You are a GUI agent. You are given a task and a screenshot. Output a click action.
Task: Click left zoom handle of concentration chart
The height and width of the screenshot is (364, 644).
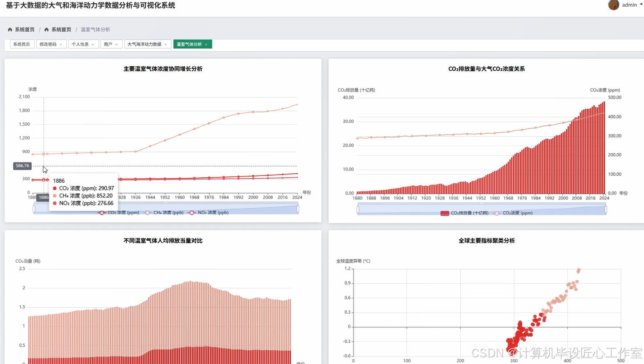34,209
